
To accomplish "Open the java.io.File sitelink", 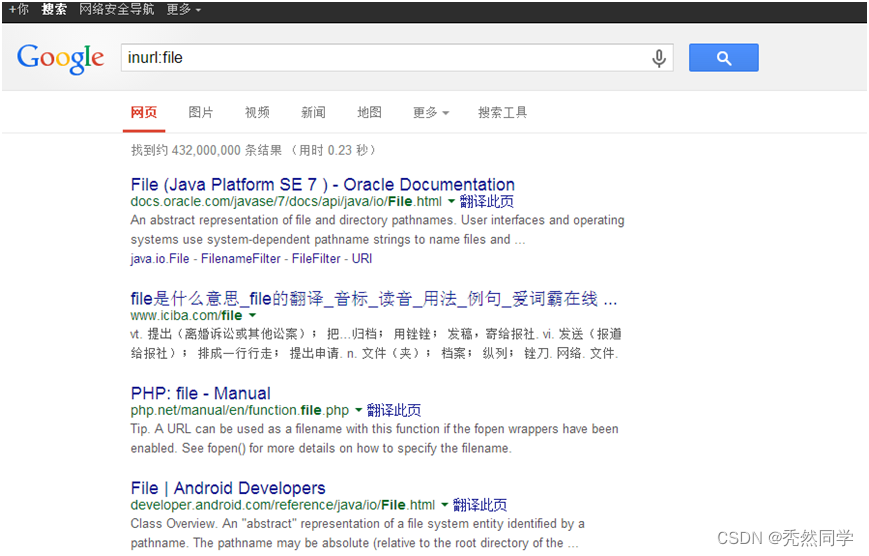I will [160, 258].
